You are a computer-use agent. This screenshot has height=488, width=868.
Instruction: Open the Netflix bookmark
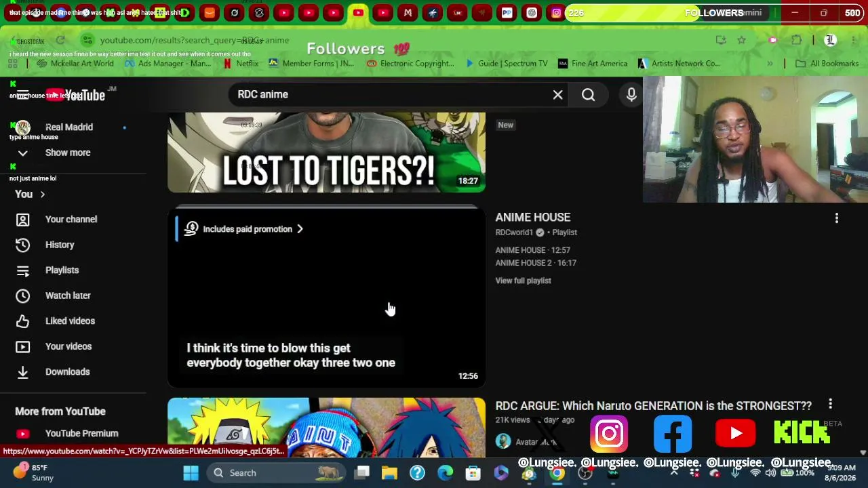coord(239,64)
